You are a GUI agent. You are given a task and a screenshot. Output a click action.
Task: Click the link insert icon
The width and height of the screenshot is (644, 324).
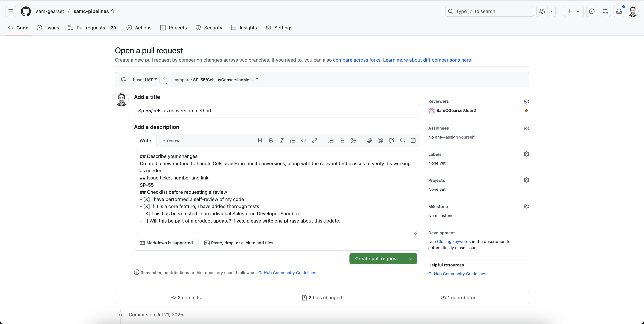(315, 140)
